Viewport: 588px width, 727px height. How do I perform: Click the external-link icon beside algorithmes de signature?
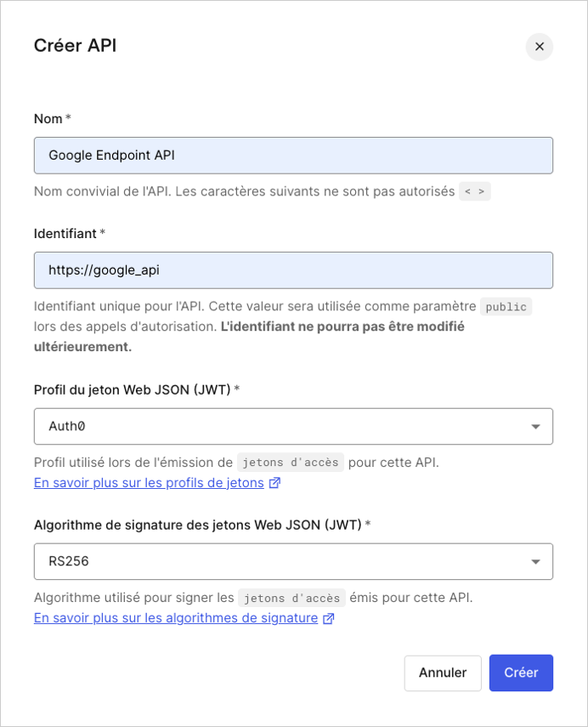point(328,618)
